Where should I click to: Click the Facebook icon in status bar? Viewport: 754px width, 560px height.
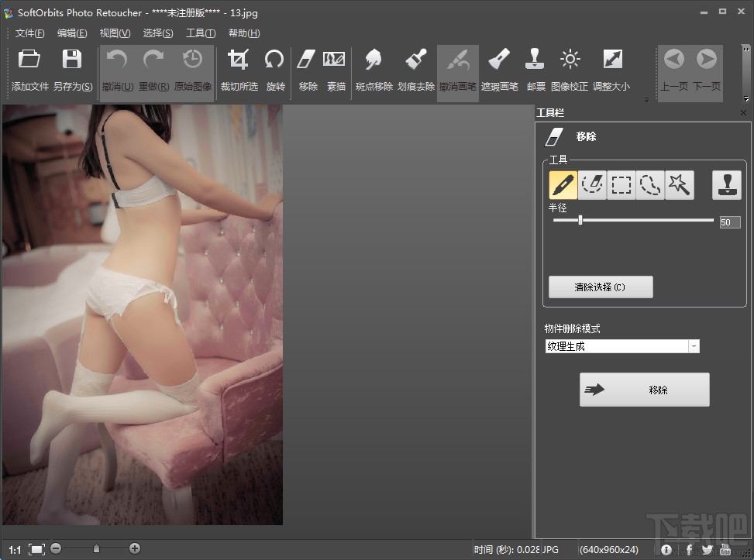pos(688,549)
